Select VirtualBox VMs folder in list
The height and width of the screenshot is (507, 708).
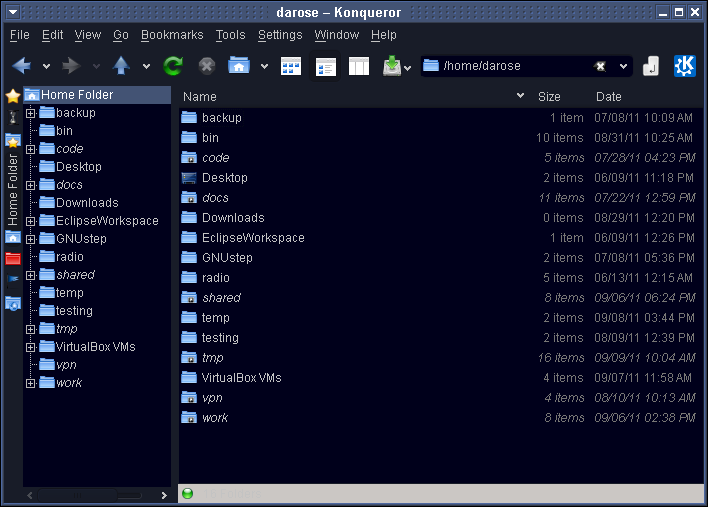241,378
